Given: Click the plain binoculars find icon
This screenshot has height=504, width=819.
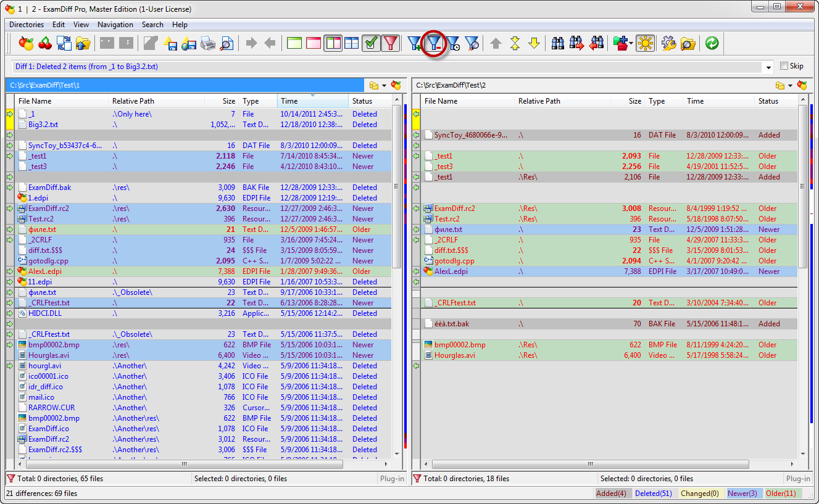Looking at the screenshot, I should pos(558,43).
